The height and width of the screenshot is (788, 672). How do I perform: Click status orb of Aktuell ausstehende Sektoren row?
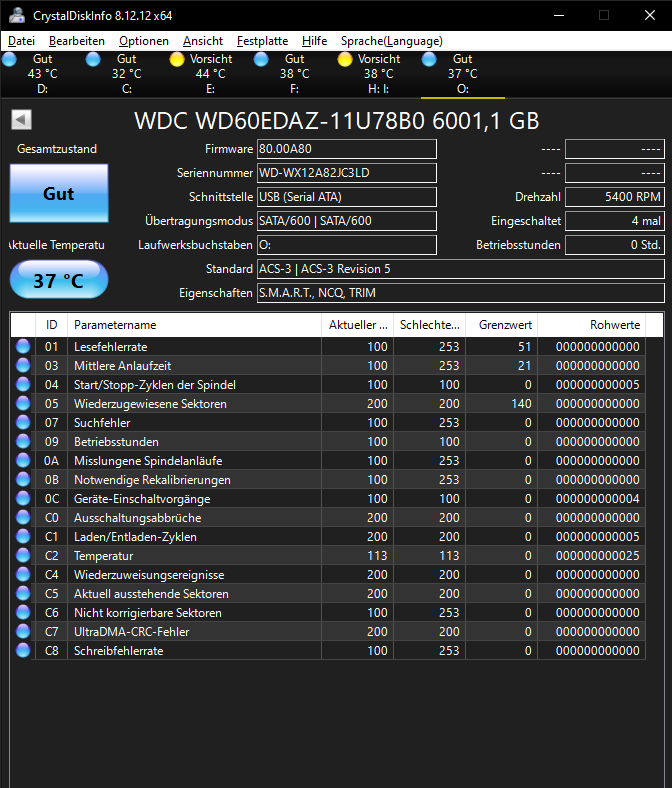point(23,594)
